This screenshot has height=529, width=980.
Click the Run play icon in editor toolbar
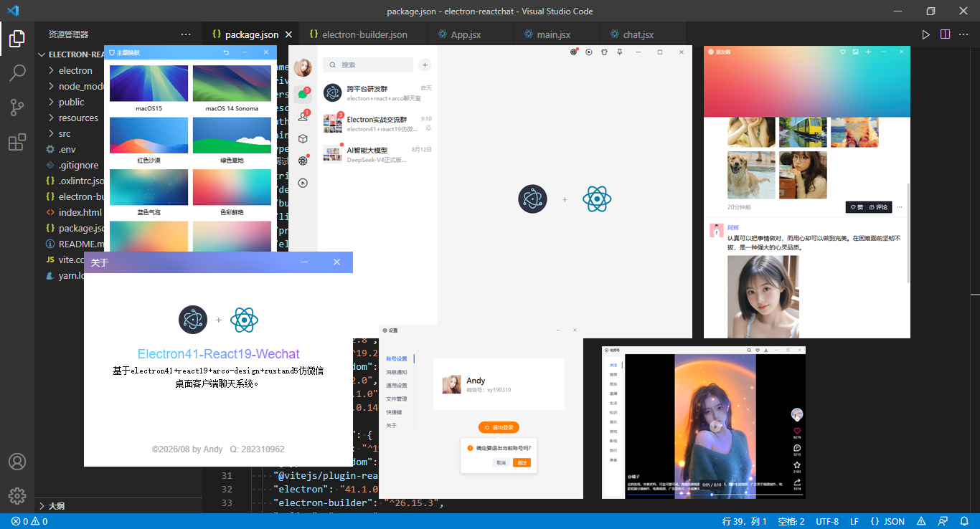[926, 34]
